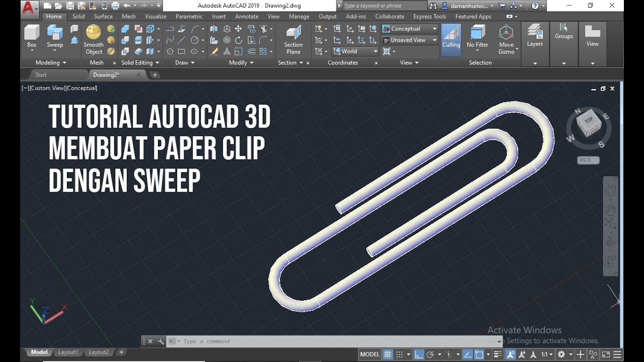Select the Move tool in Modify panel
Image resolution: width=644 pixels, height=362 pixels.
point(238,29)
